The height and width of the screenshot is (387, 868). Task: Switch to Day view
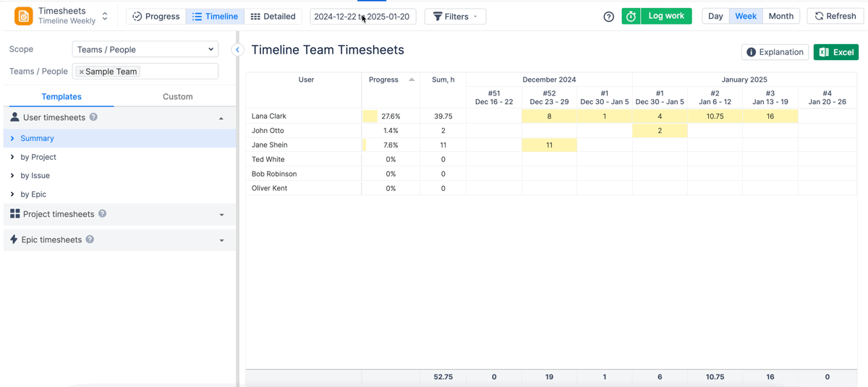(715, 16)
